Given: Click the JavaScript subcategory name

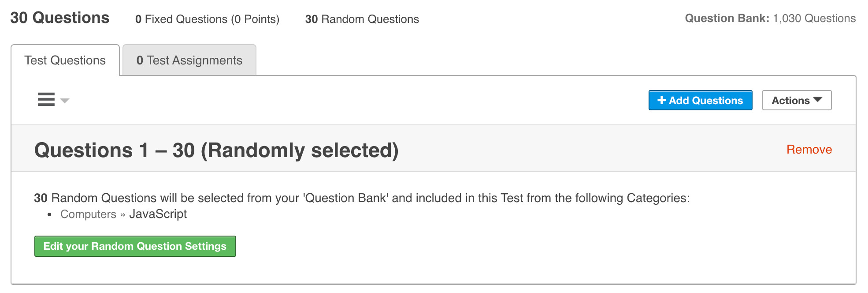Looking at the screenshot, I should (158, 214).
